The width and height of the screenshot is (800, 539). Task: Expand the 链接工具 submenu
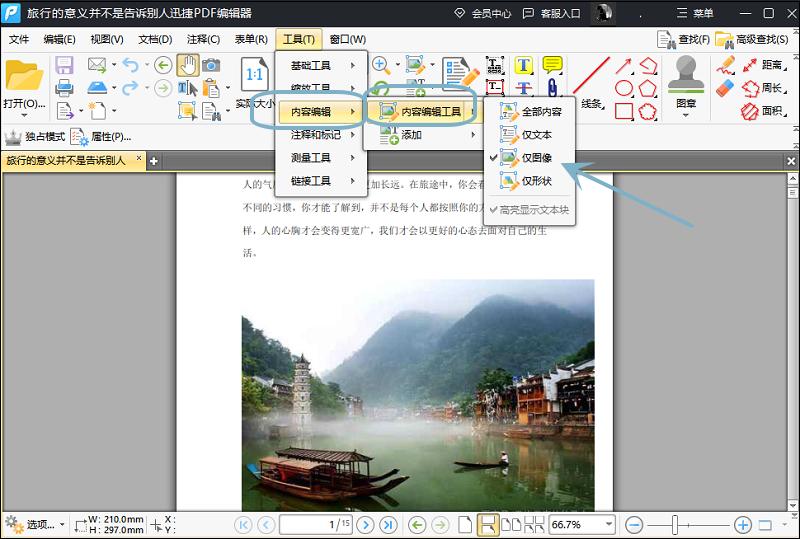point(321,181)
